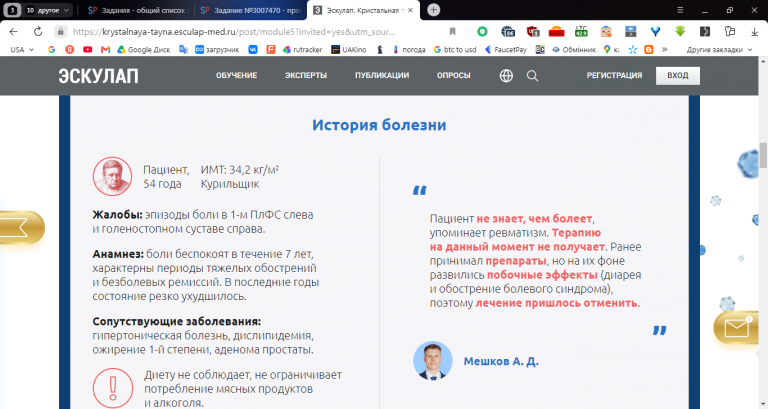
Task: Open the rutracker bookmark
Action: 303,49
